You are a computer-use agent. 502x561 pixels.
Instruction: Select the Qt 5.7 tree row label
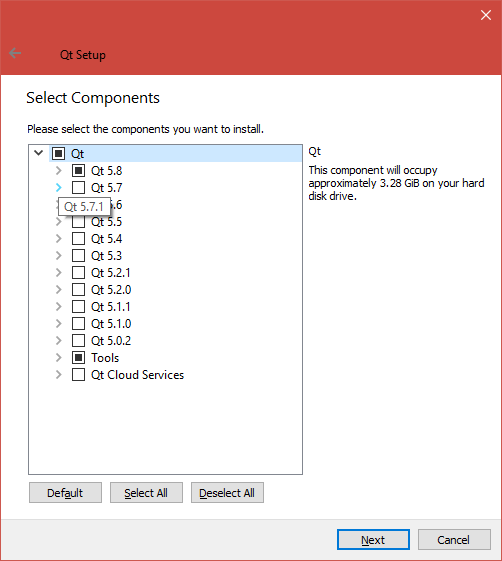pyautogui.click(x=107, y=187)
